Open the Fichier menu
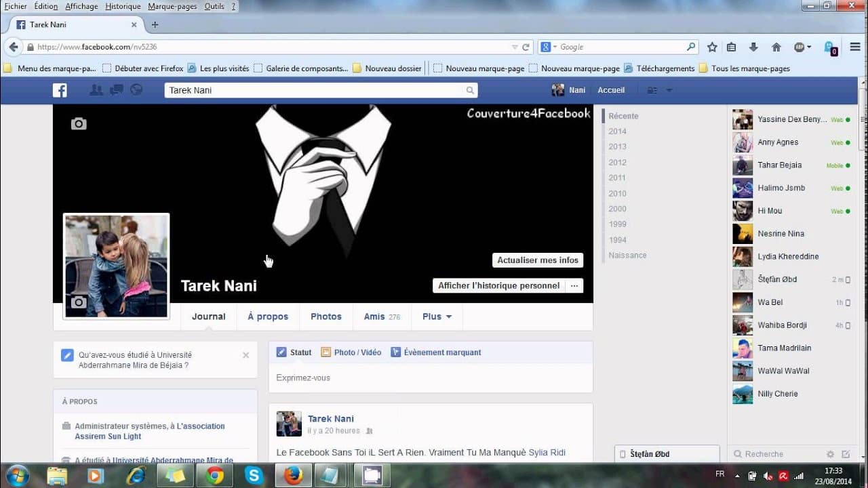Viewport: 868px width, 488px height. click(16, 6)
